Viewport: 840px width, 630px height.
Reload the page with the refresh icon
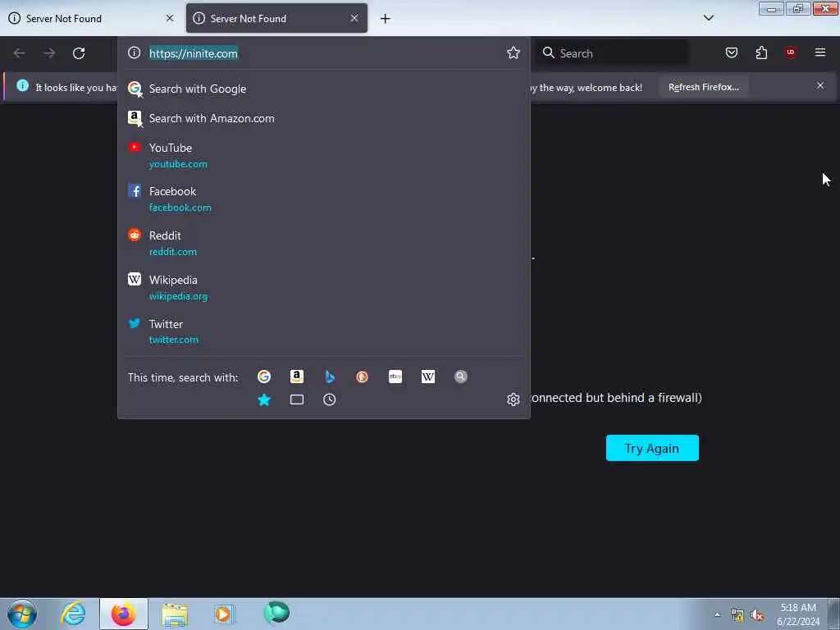coord(79,53)
